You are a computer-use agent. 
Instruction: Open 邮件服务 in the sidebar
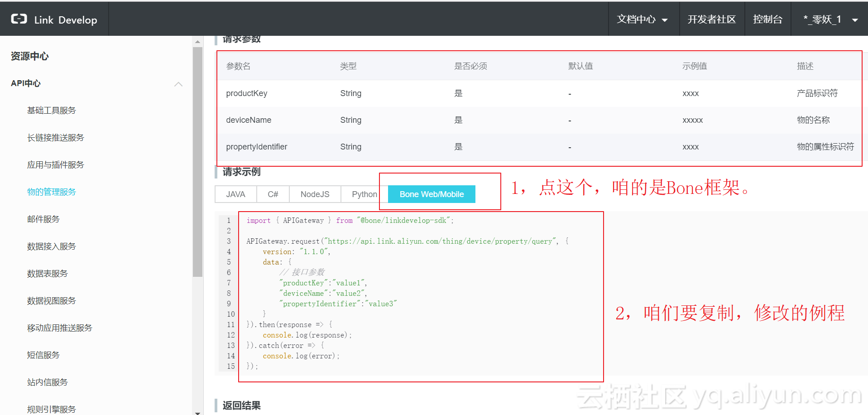43,219
